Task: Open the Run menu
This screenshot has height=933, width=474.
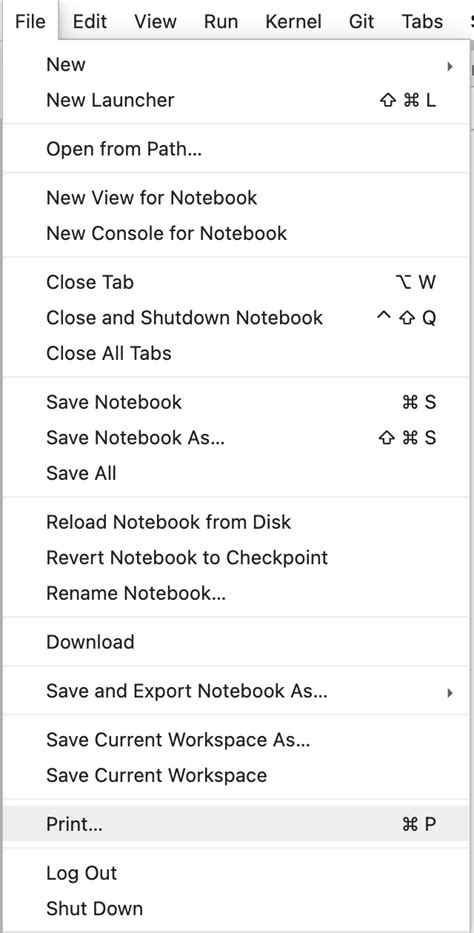Action: pyautogui.click(x=221, y=21)
